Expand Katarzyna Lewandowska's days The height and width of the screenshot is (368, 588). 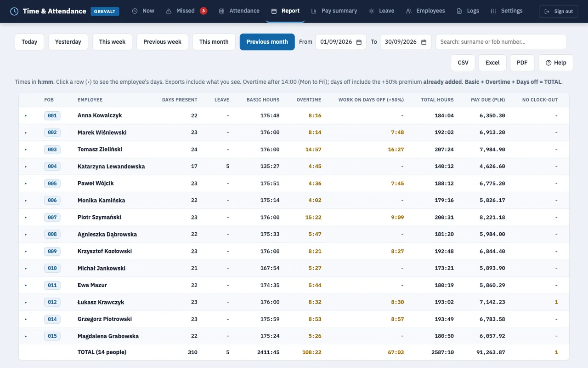(26, 167)
